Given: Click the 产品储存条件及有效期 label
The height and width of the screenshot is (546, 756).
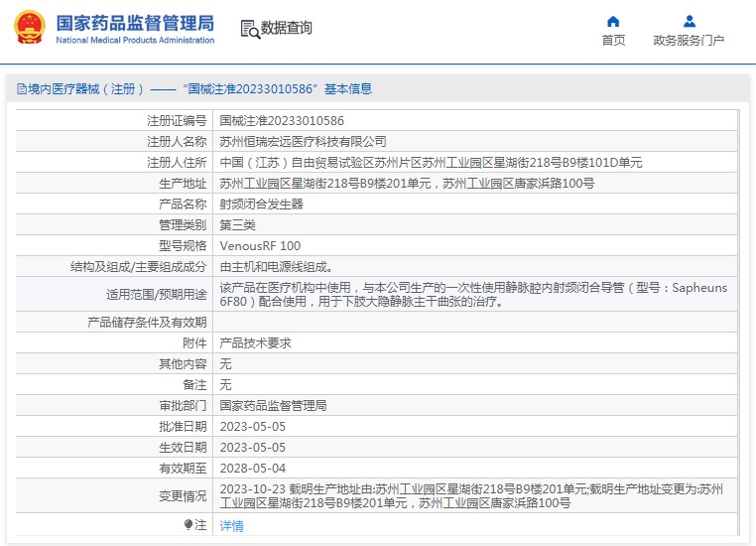Looking at the screenshot, I should [x=147, y=323].
